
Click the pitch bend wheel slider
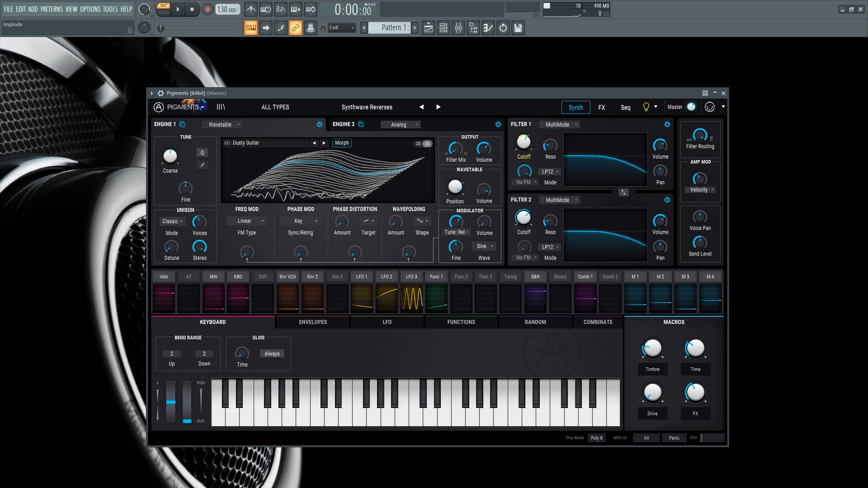(170, 402)
